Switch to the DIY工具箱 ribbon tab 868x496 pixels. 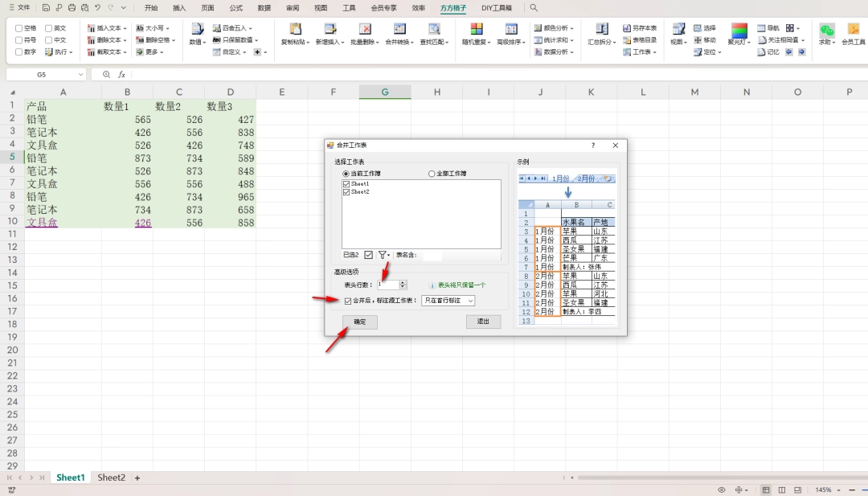pos(497,8)
